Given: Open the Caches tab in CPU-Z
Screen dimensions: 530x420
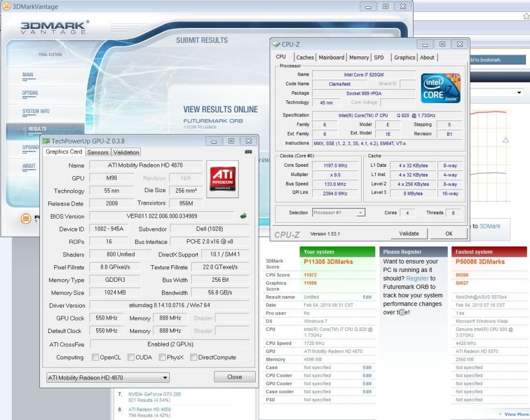Looking at the screenshot, I should [x=305, y=57].
